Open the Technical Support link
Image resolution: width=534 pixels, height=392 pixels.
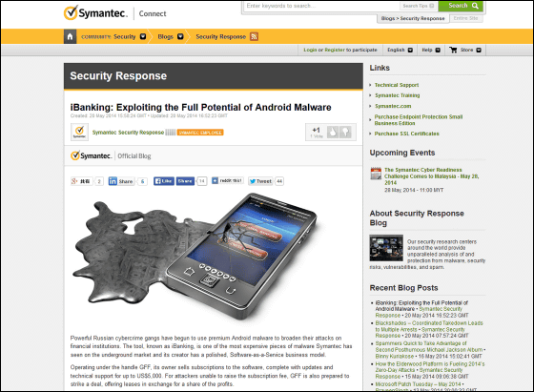pos(397,85)
